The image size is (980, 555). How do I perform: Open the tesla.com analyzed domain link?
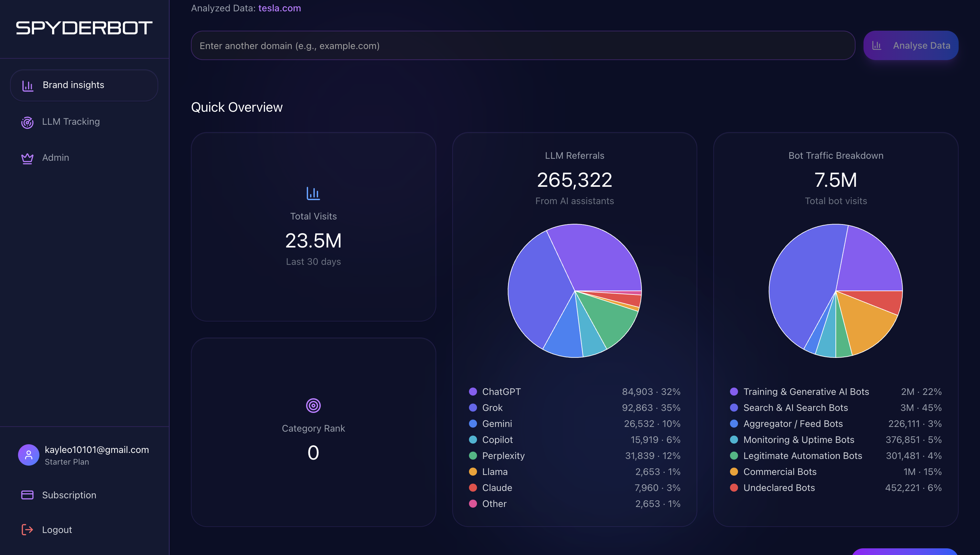click(x=280, y=8)
